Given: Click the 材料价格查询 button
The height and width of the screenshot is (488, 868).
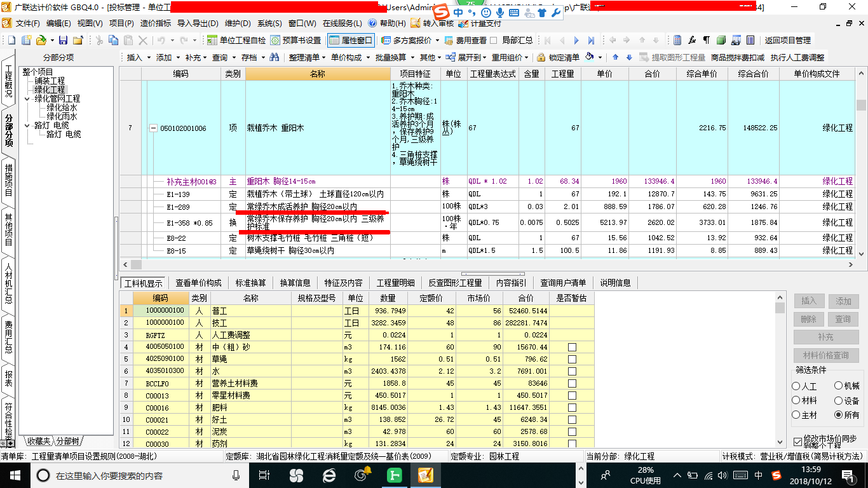Looking at the screenshot, I should [x=825, y=355].
